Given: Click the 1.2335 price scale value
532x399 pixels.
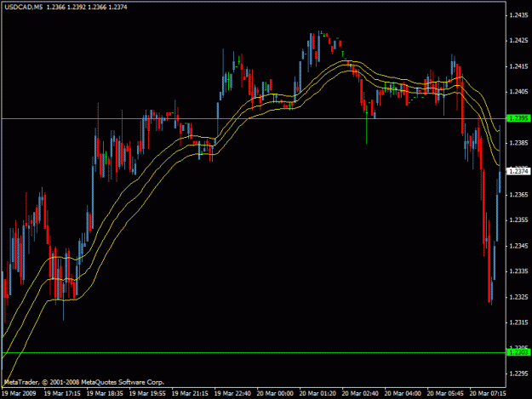Looking at the screenshot, I should 518,271.
